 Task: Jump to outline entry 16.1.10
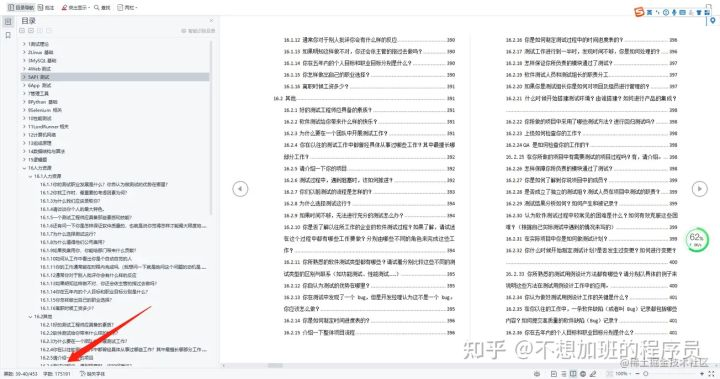[86, 259]
